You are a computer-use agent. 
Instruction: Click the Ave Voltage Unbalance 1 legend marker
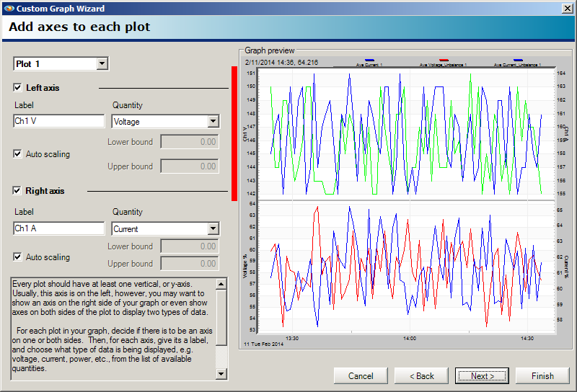[444, 61]
